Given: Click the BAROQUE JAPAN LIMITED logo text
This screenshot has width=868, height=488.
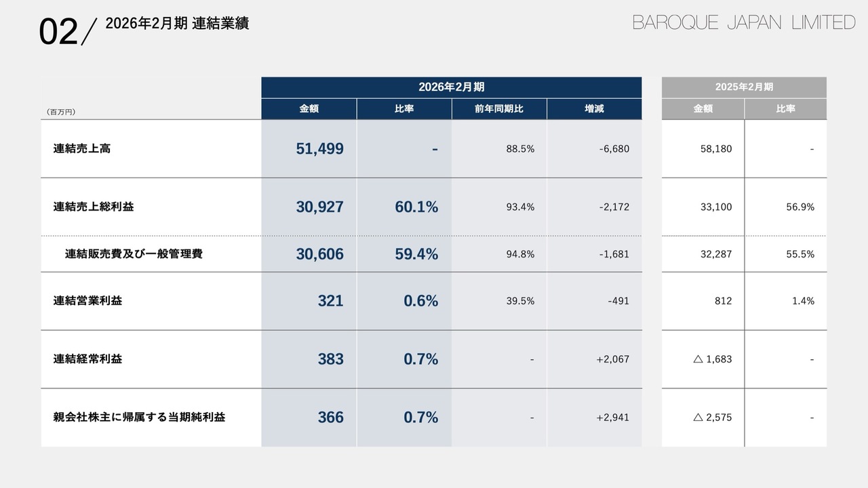Looking at the screenshot, I should [744, 23].
